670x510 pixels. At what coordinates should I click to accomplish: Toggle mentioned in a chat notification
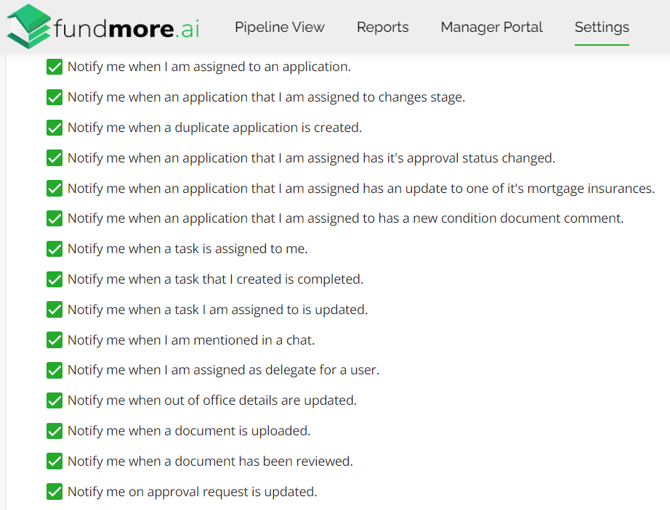55,340
